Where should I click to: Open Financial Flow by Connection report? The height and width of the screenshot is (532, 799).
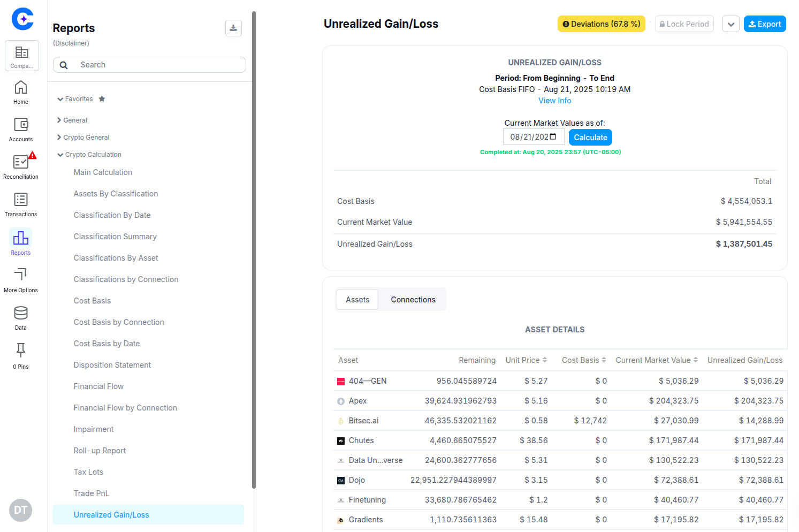[125, 408]
